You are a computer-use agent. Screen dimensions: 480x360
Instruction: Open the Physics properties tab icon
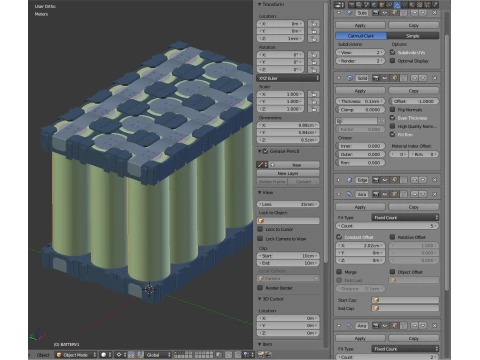(x=435, y=5)
